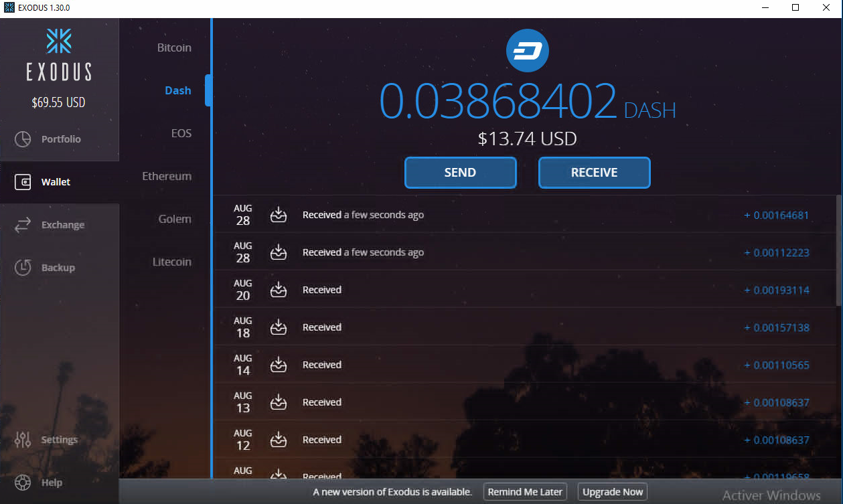Click received icon for 0.00164681 transaction

tap(279, 215)
